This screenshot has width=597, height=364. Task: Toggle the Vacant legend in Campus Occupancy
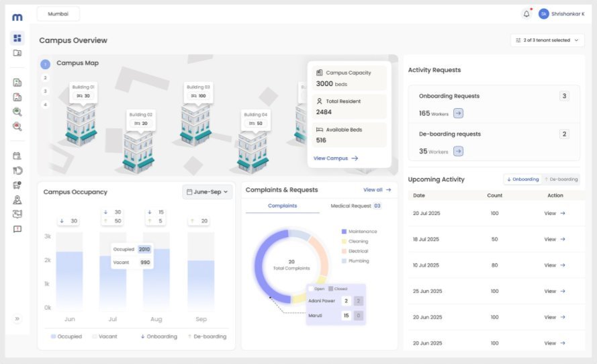point(104,336)
